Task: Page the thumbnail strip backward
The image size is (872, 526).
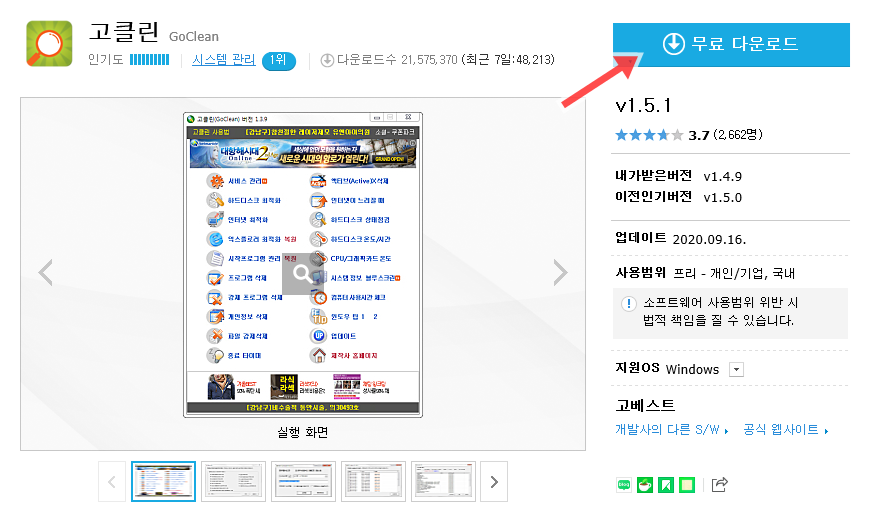Action: pos(112,482)
